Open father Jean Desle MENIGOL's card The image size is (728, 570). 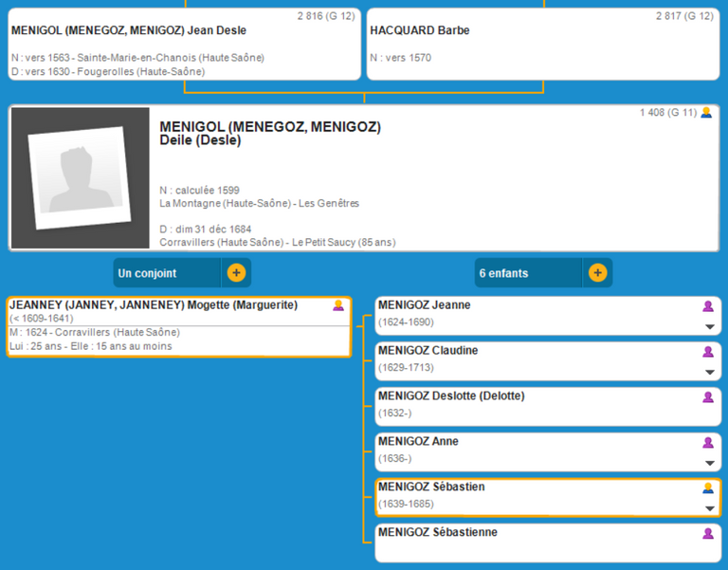click(185, 44)
